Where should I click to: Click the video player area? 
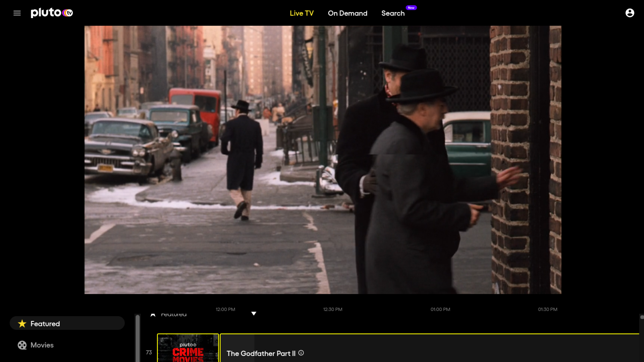[x=323, y=160]
